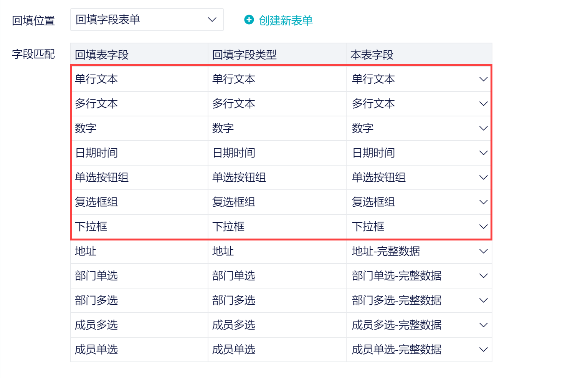Click the 回填表字段 column header
The width and height of the screenshot is (588, 378).
coord(102,55)
